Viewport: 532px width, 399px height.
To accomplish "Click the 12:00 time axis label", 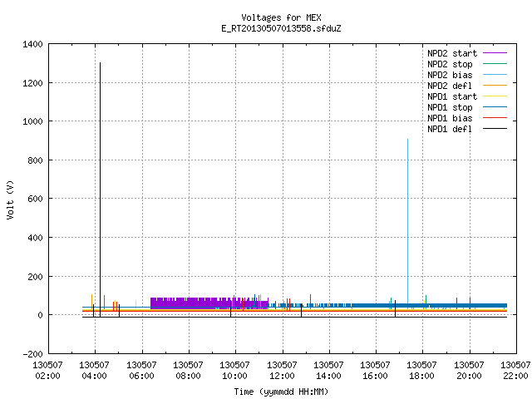I will click(282, 376).
